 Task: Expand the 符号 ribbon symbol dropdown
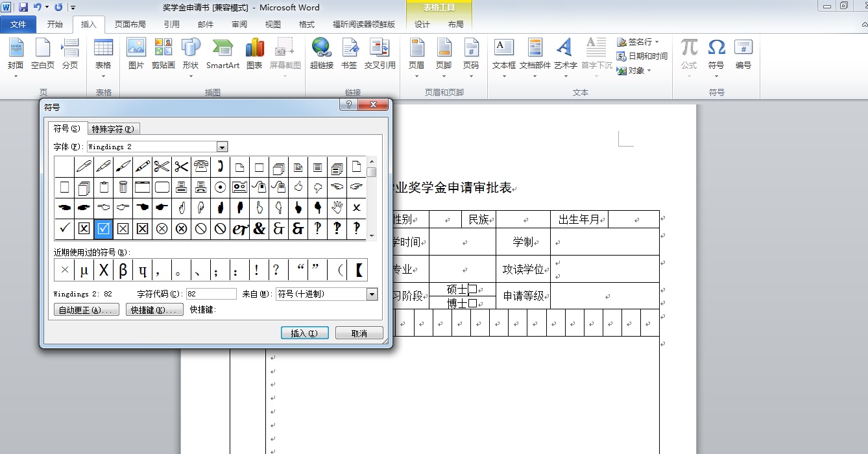[x=716, y=77]
